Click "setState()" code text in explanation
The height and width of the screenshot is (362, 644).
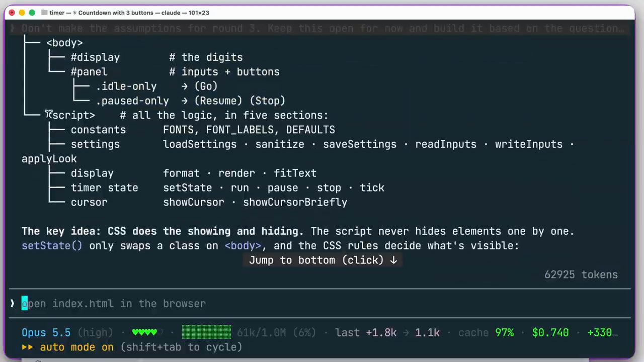pyautogui.click(x=52, y=246)
